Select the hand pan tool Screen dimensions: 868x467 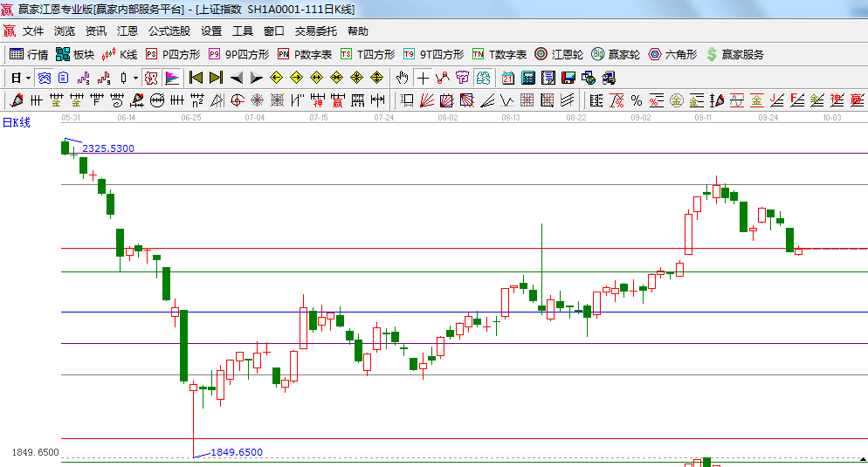pos(403,78)
